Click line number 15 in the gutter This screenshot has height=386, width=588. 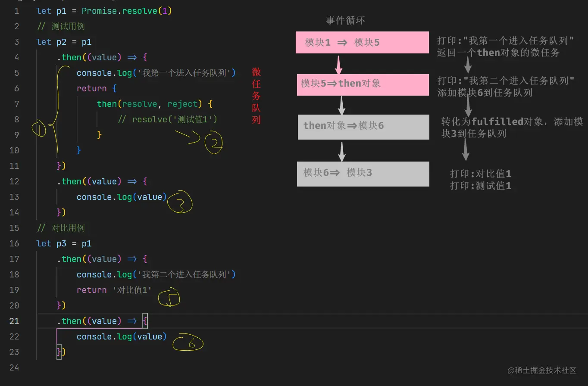[x=14, y=228]
